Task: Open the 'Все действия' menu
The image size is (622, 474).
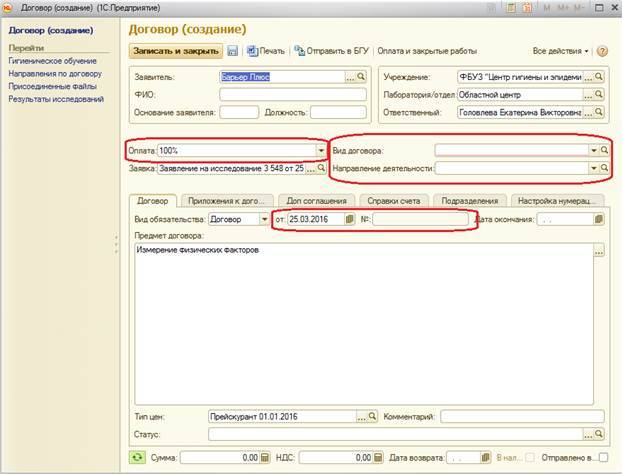Action: pyautogui.click(x=561, y=50)
